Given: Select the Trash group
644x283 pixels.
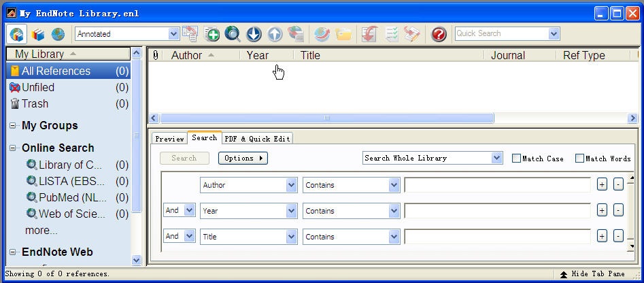Looking at the screenshot, I should point(69,104).
